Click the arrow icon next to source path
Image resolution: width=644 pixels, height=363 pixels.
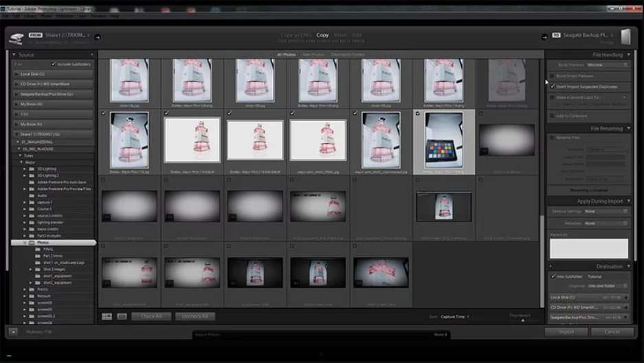pos(98,37)
